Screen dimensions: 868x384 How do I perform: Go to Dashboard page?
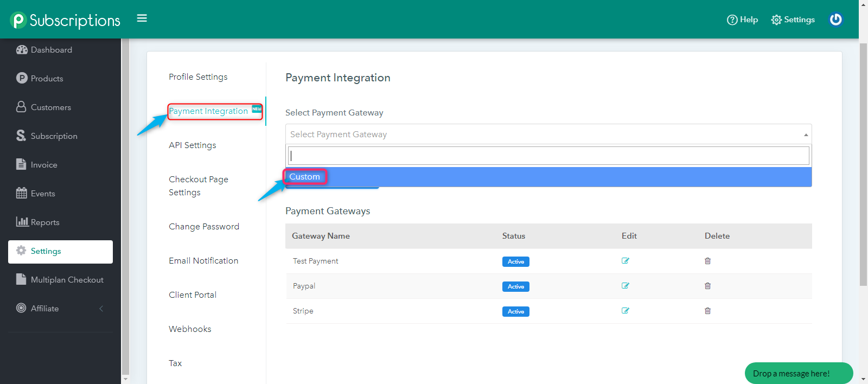coord(52,50)
